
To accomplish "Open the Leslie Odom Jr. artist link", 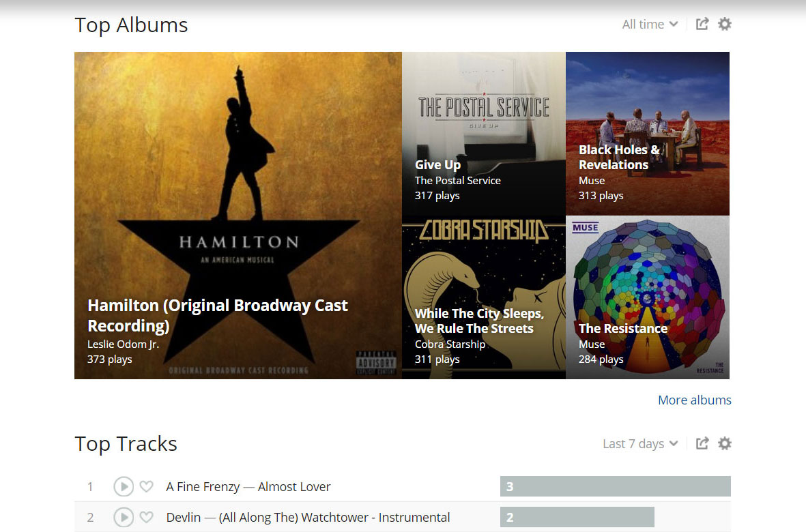I will tap(123, 344).
